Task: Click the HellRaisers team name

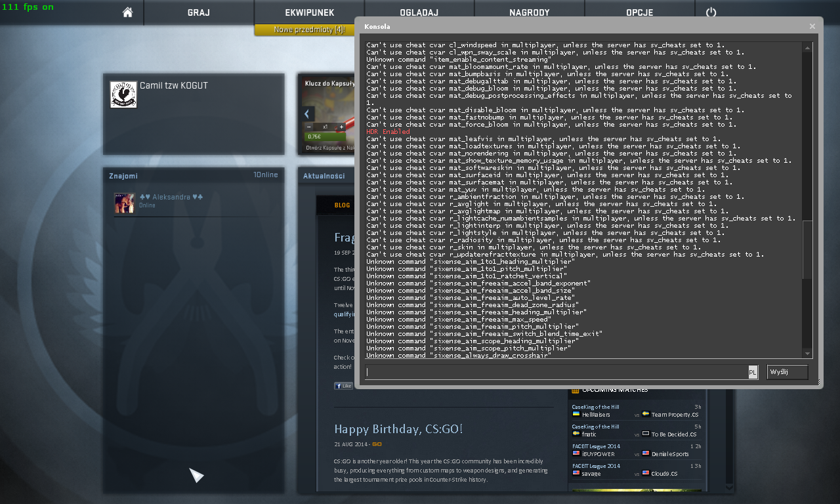Action: pos(596,415)
